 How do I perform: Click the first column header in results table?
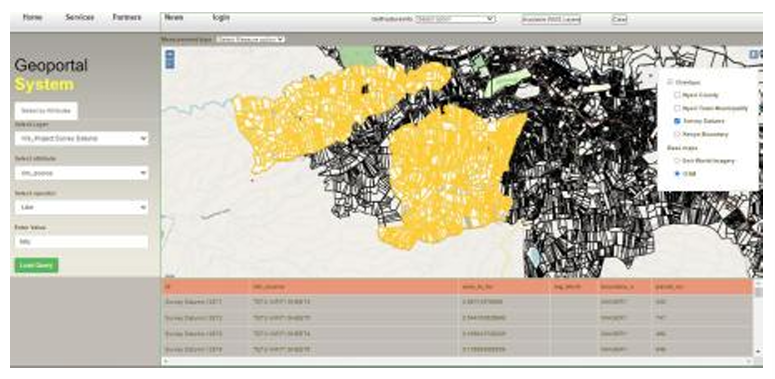206,287
